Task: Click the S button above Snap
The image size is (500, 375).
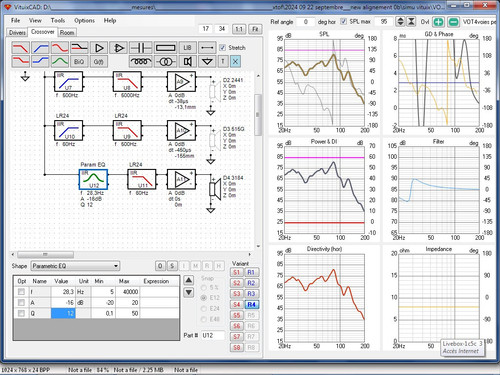Action: 172,266
